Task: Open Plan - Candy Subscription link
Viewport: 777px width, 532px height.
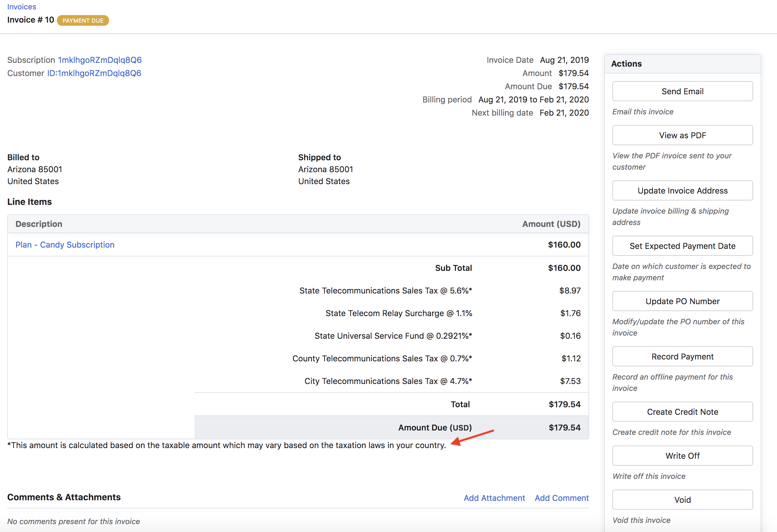Action: tap(65, 245)
